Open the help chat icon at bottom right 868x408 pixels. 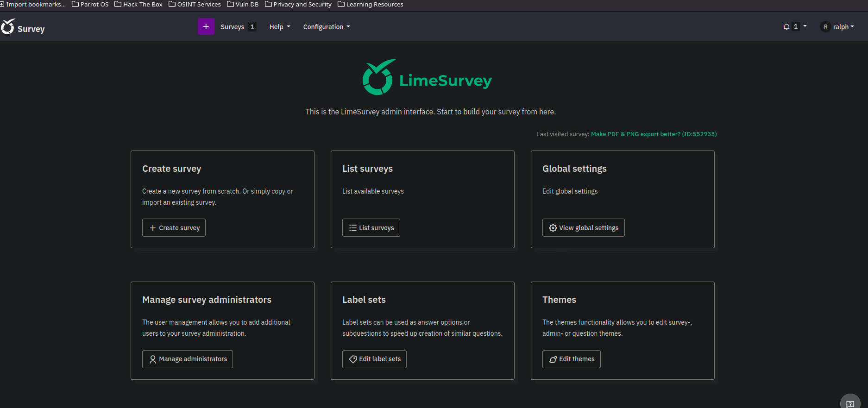coord(850,403)
